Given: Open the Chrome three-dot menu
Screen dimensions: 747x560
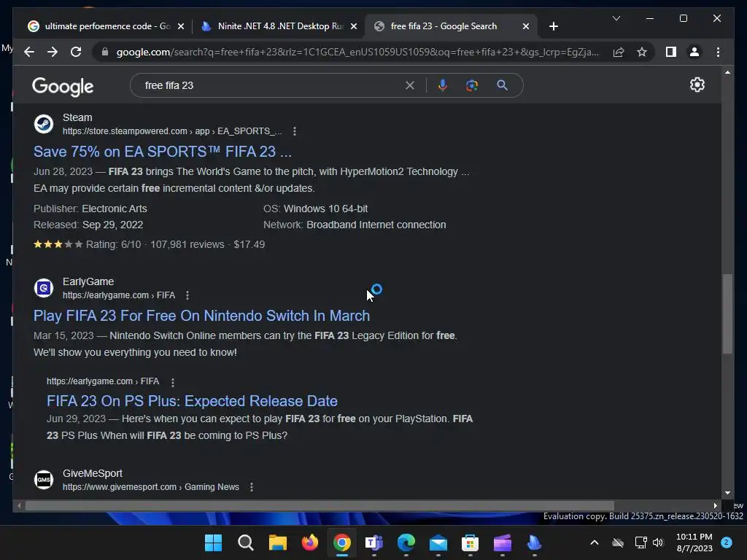Looking at the screenshot, I should click(x=718, y=52).
